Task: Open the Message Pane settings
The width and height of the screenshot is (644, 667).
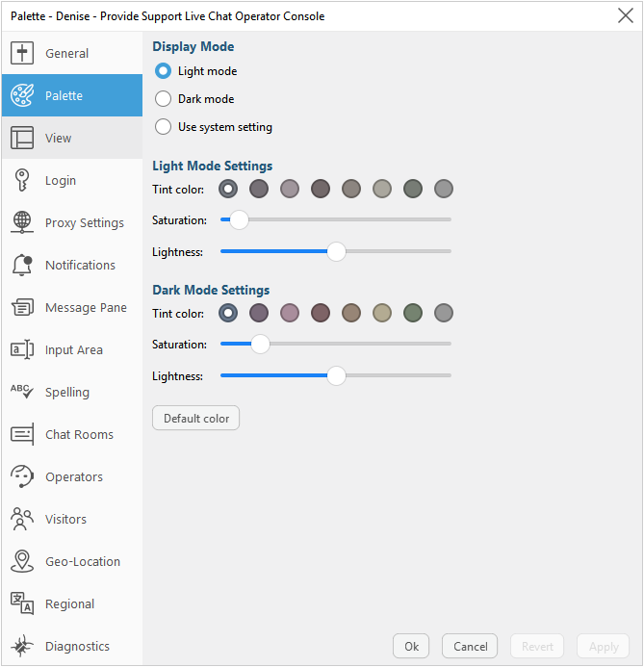Action: point(72,307)
